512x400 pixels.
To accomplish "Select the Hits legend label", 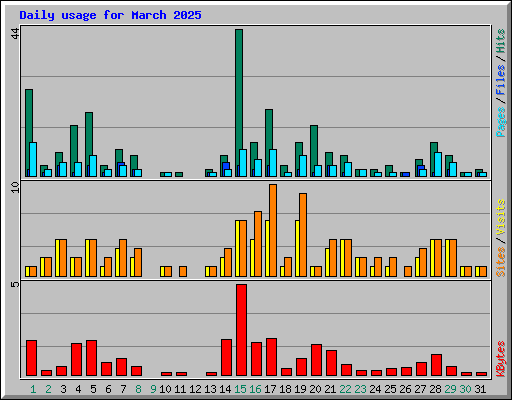I will tap(501, 41).
